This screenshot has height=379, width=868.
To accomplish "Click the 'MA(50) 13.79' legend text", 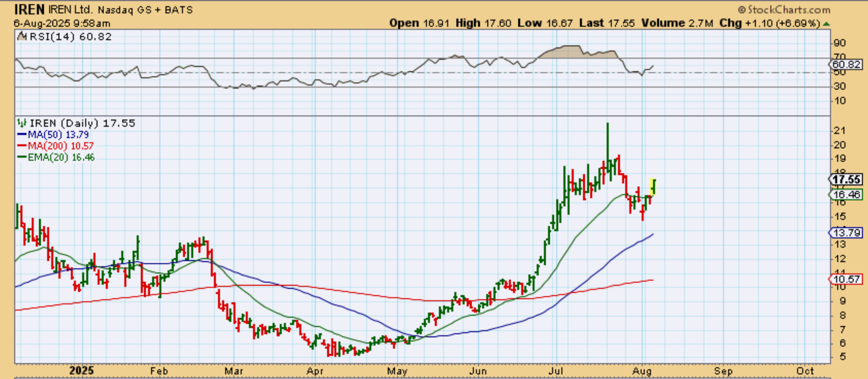I will click(58, 135).
